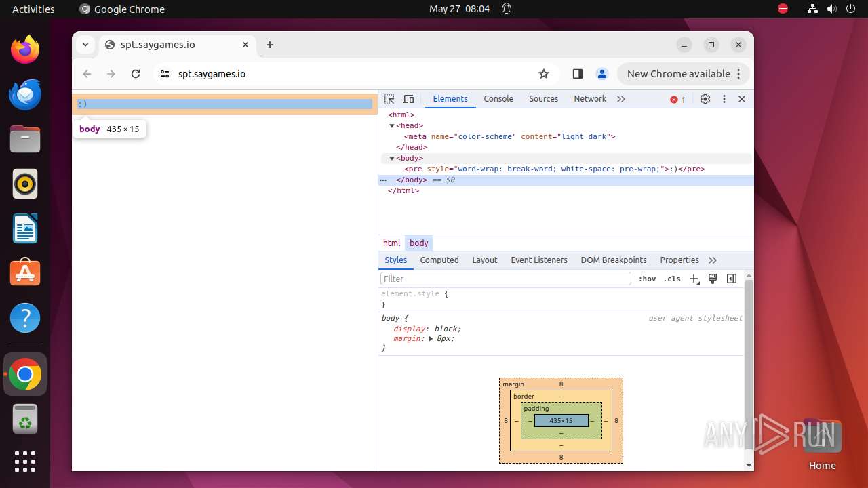Image resolution: width=868 pixels, height=488 pixels.
Task: Open a new tab
Action: point(270,45)
